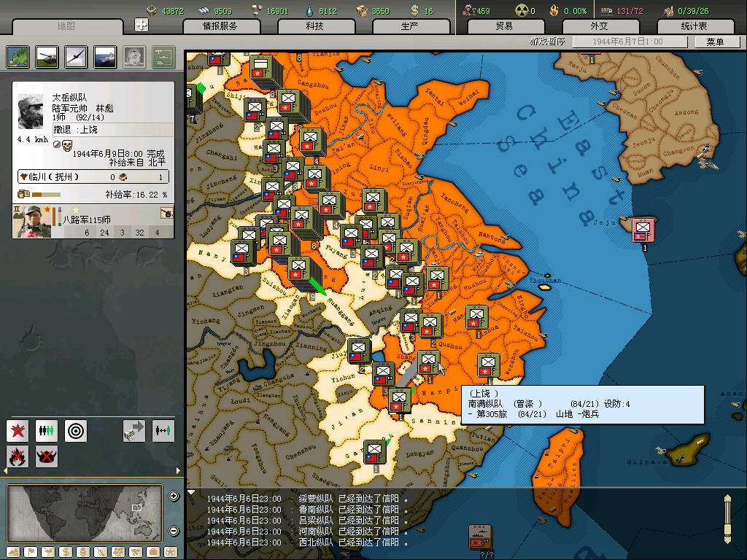Click the supply transfer arrow icon
This screenshot has height=560, width=747.
134,430
